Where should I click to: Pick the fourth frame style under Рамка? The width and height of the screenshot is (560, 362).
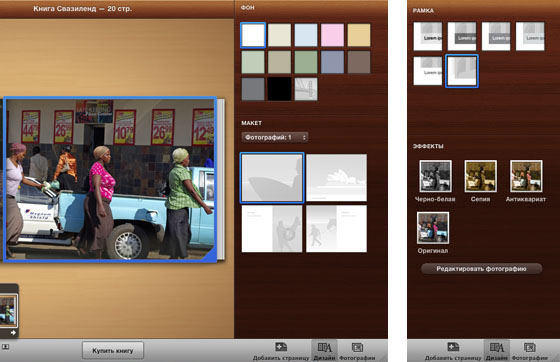[x=530, y=36]
